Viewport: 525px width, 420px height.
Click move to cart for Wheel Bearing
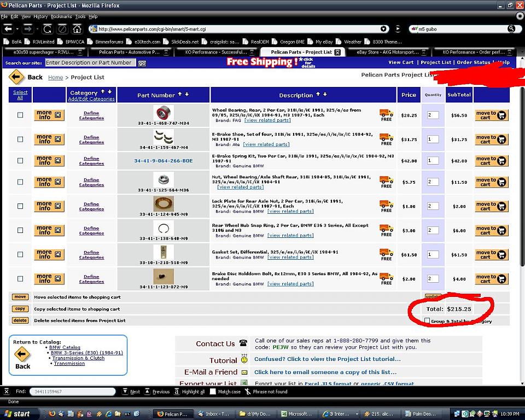click(x=491, y=115)
